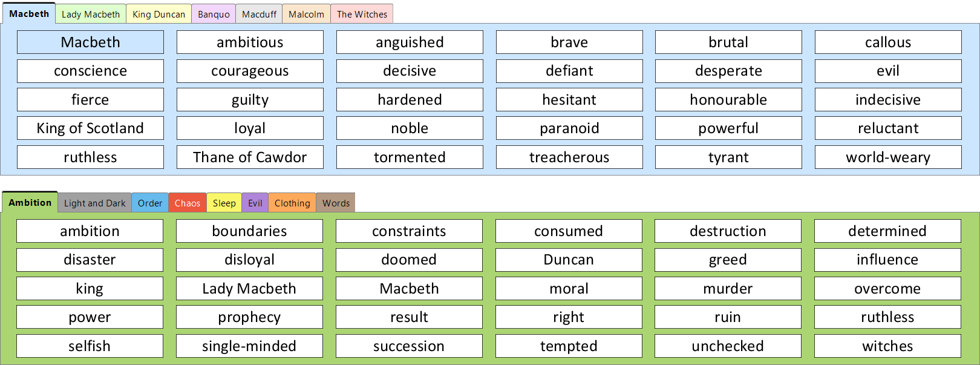
Task: Select the 'single-minded' word box
Action: point(249,346)
